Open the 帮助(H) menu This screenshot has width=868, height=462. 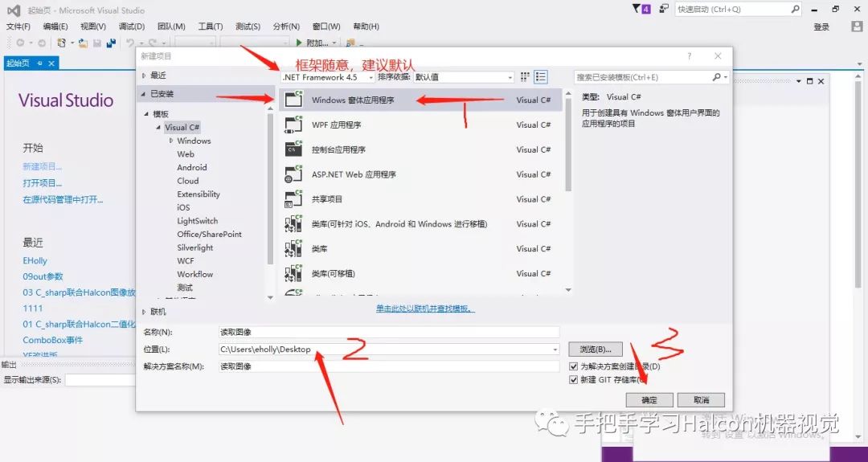(x=366, y=27)
